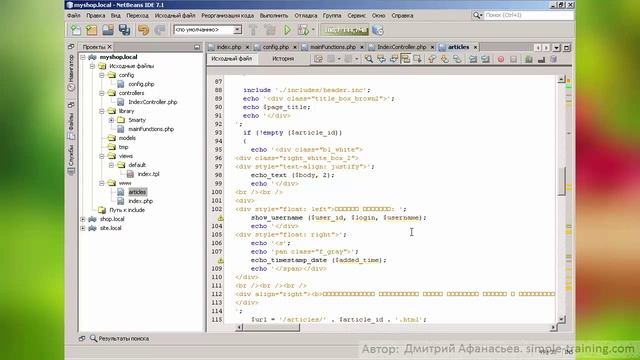Click Find Next Occurrence icon
640x360 pixels.
393,59
